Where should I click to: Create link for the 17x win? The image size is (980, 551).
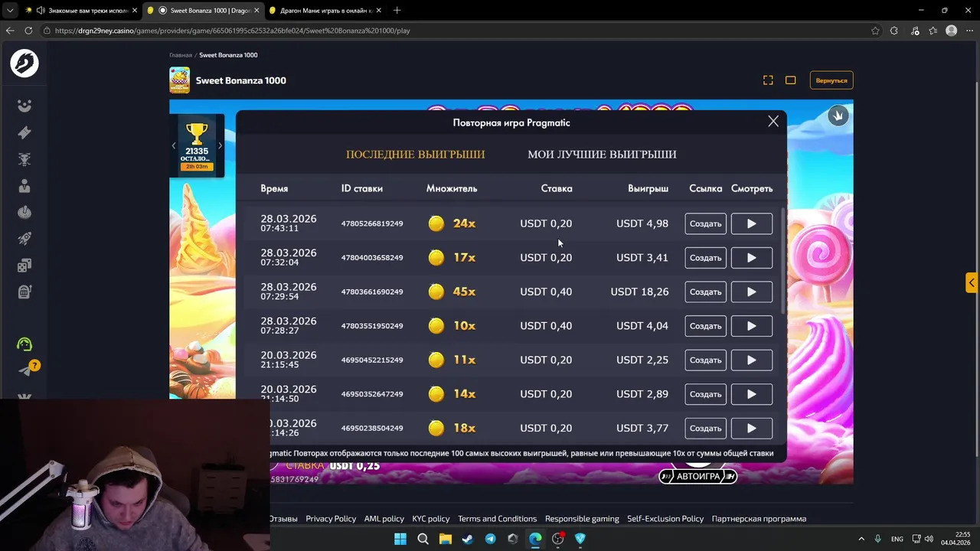[x=705, y=258]
